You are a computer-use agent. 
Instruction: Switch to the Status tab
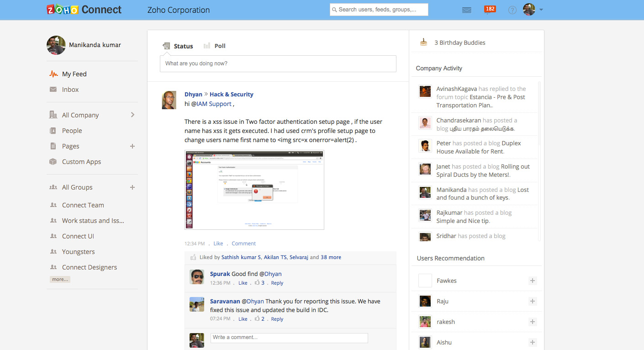(178, 46)
